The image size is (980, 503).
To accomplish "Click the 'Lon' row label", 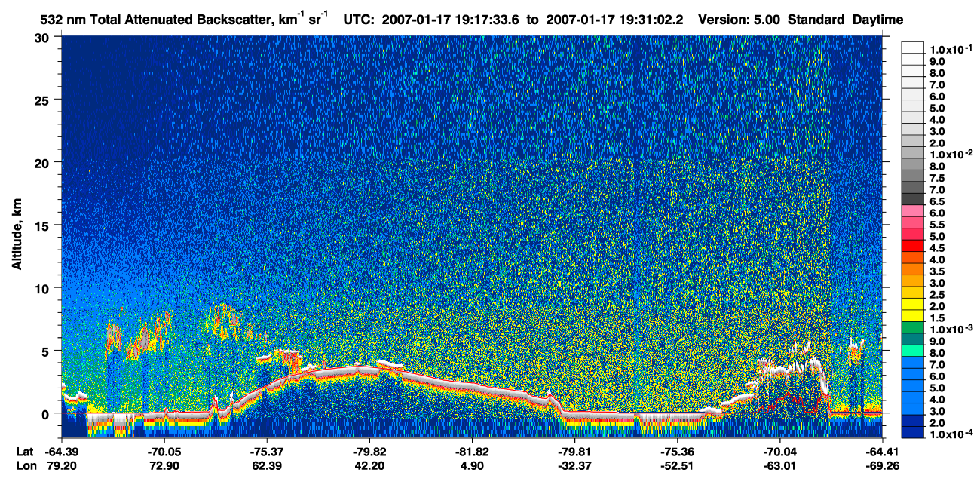I will 25,465.
